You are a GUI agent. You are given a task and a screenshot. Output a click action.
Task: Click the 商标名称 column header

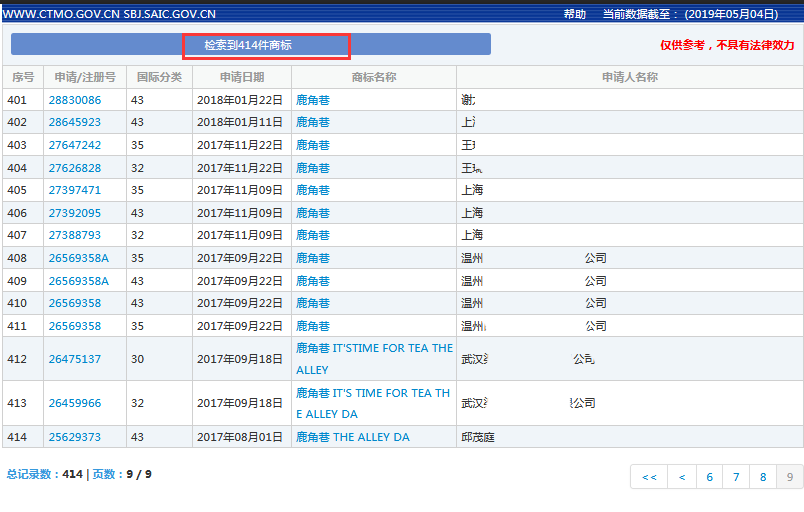coord(374,77)
